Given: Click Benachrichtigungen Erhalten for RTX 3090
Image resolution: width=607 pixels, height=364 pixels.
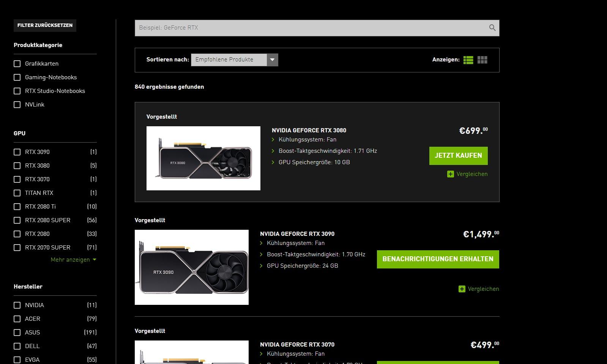Looking at the screenshot, I should [438, 259].
